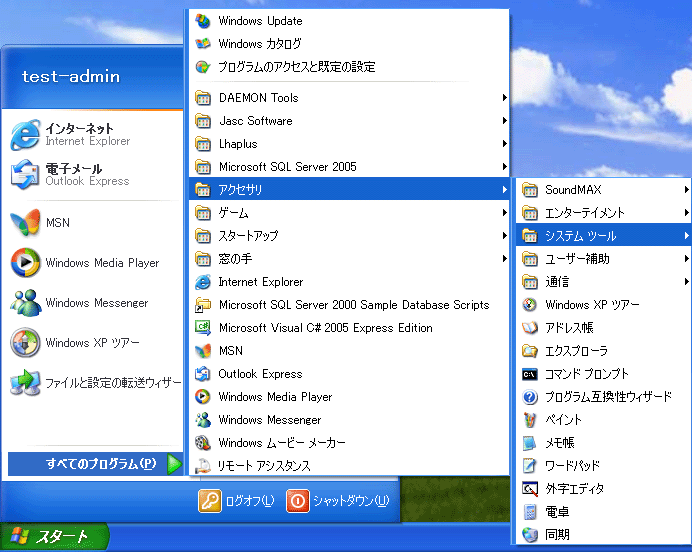Click the 外字エディタ icon
The image size is (692, 552).
(530, 489)
